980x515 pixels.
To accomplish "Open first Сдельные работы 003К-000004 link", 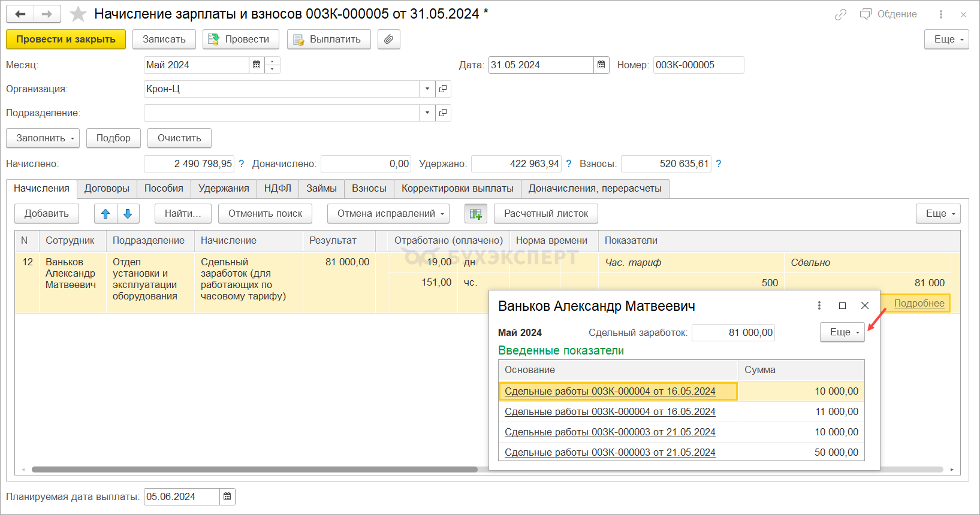I will point(610,391).
